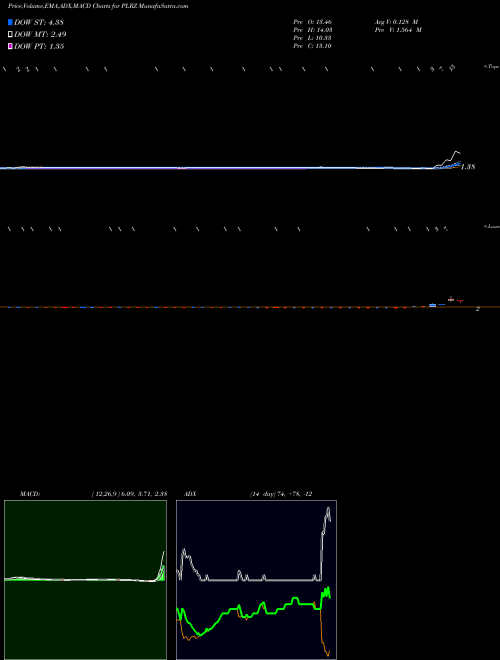Click the 'MACD:' label
The height and width of the screenshot is (660, 500).
(30, 494)
